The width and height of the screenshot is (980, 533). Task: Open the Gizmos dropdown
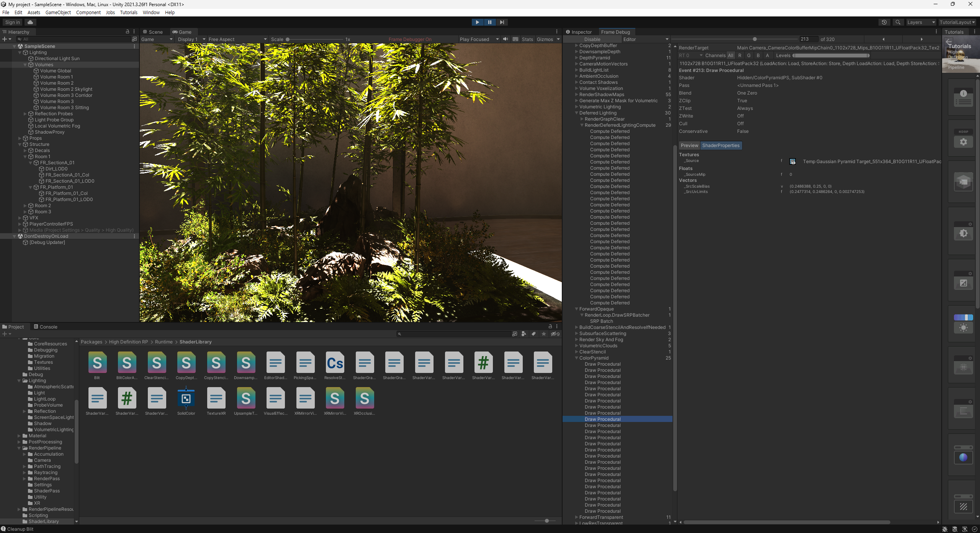click(x=558, y=39)
